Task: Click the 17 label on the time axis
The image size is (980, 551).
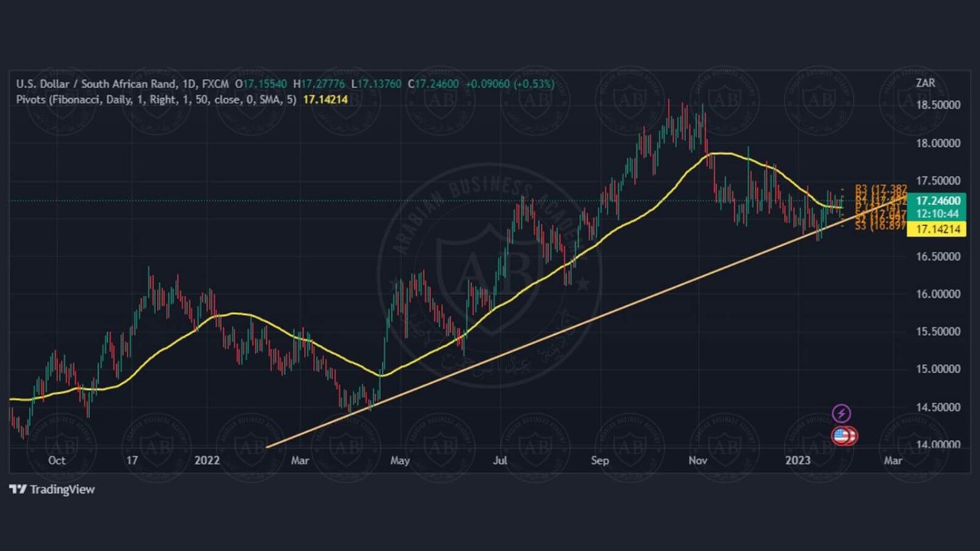Action: coord(132,460)
